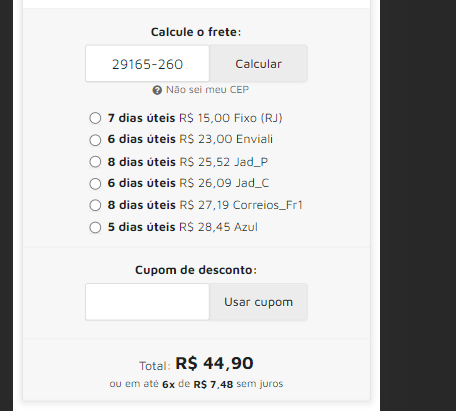
Task: Select the R$ 25,52 Jad_P radio circle
Action: (95, 162)
